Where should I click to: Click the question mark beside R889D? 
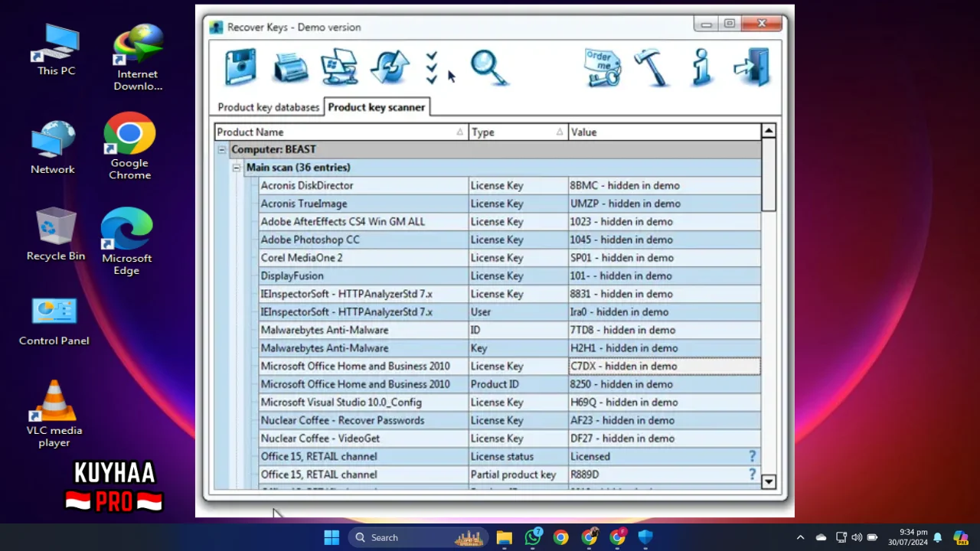tap(753, 474)
